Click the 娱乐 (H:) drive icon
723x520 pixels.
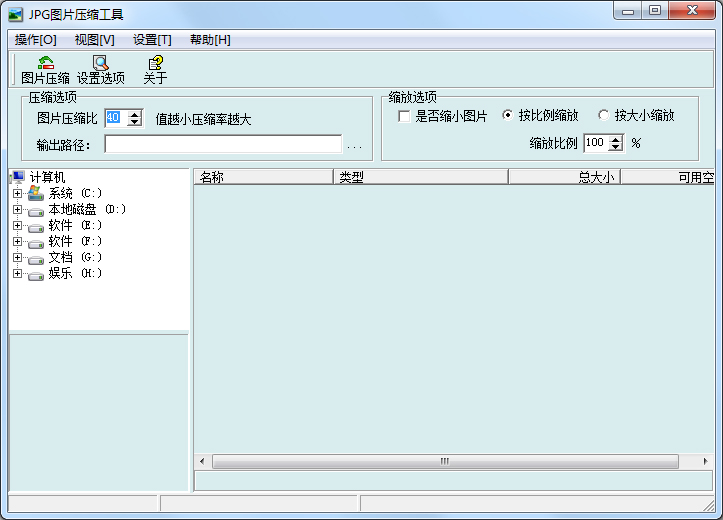36,275
